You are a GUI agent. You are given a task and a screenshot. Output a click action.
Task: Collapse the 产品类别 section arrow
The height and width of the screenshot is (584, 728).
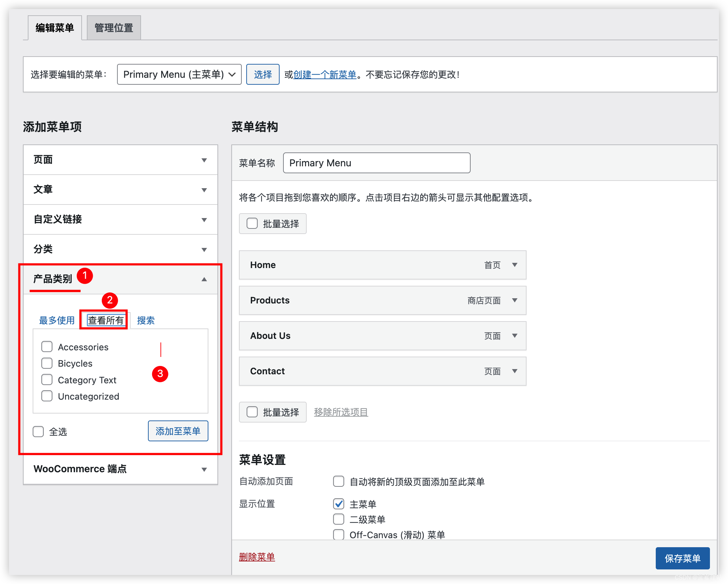[204, 279]
